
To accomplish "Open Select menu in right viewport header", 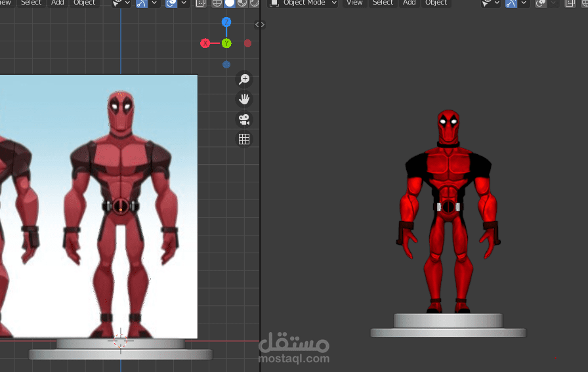I will [x=383, y=3].
